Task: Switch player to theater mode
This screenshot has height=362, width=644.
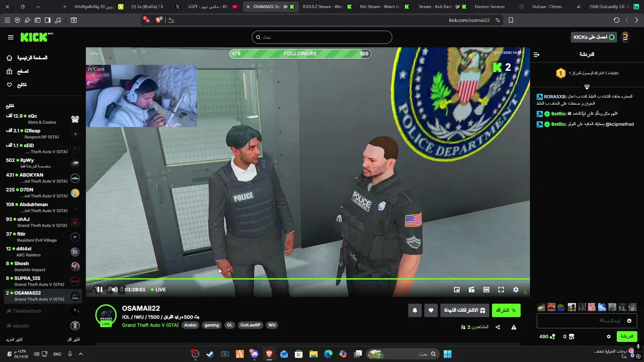Action: [x=486, y=290]
